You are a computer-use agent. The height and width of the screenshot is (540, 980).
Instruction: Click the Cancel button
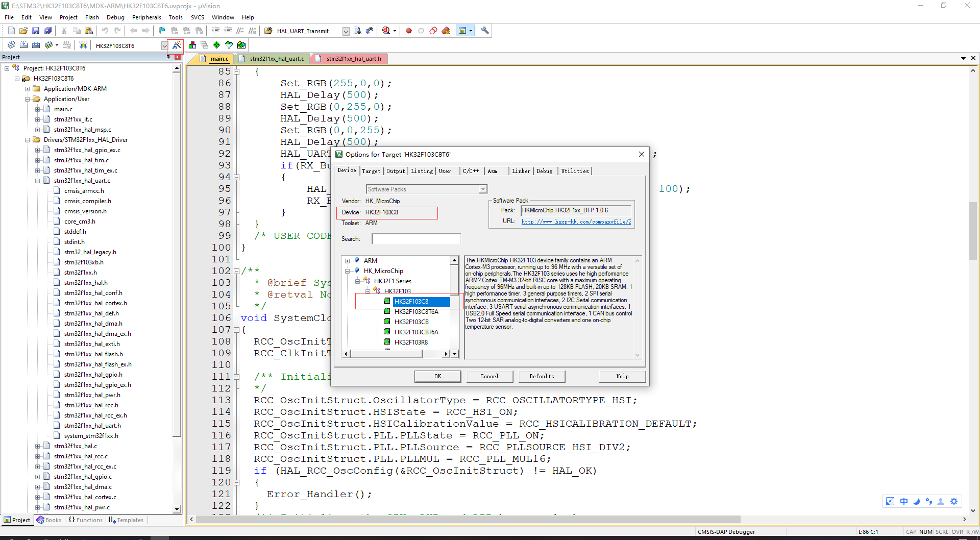489,376
